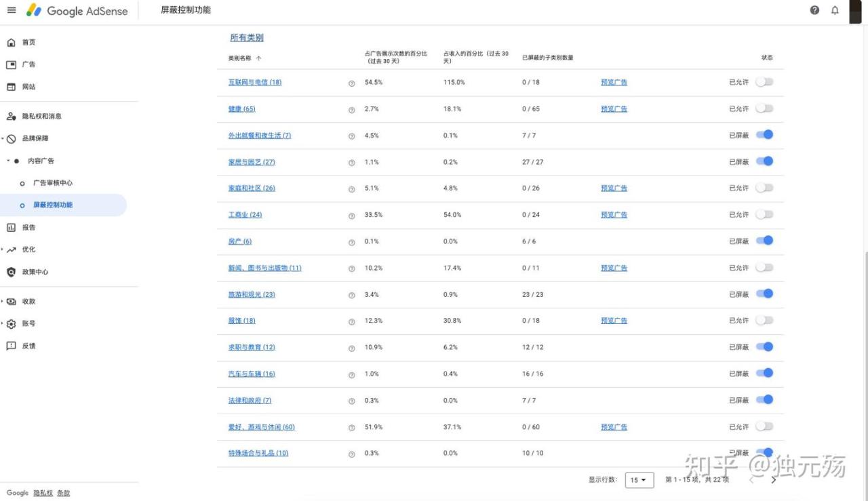Toggle block switch for 互联网与电信 row
Screen dimensions: 868x501
pos(764,82)
